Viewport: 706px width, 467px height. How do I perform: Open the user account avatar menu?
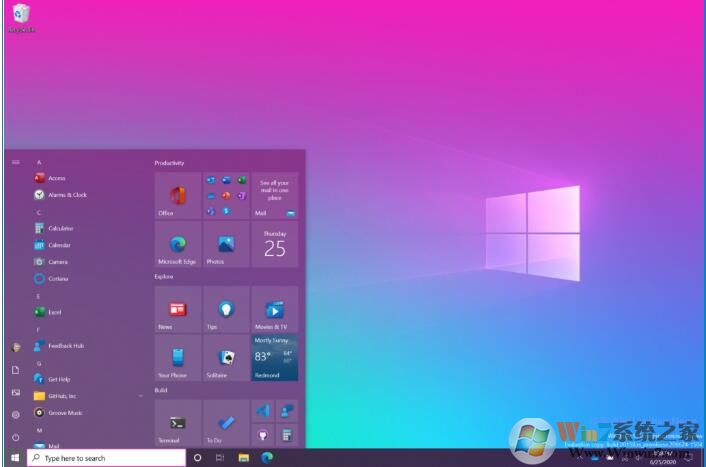coord(16,347)
